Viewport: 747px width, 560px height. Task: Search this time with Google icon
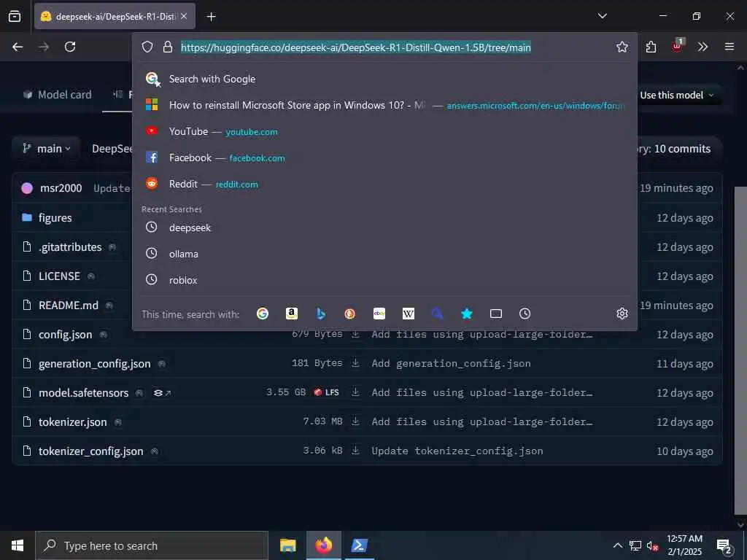click(x=263, y=314)
